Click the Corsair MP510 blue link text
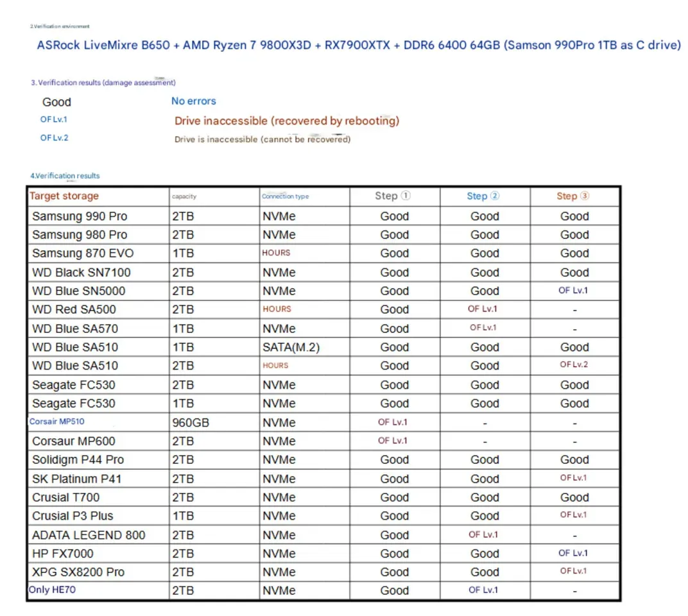 point(56,422)
